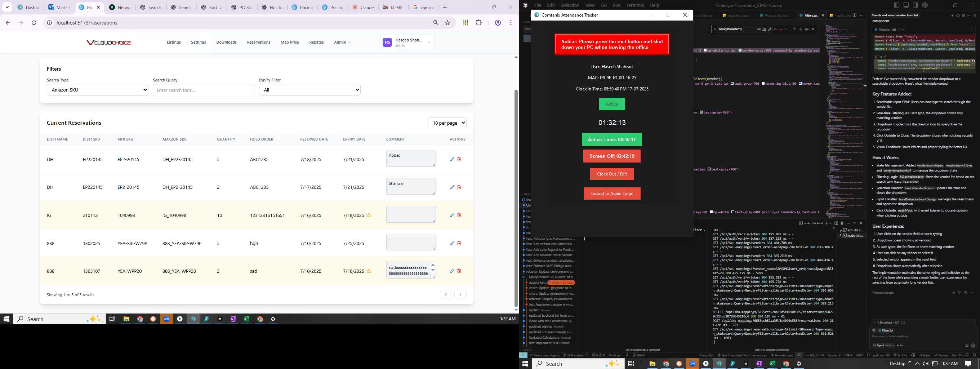Edit the Shahwal reservation row
This screenshot has width=980, height=369.
(x=452, y=187)
